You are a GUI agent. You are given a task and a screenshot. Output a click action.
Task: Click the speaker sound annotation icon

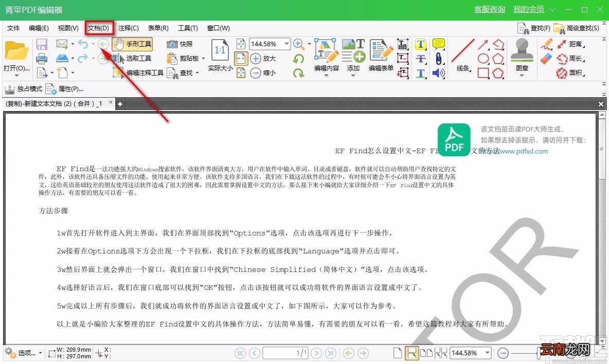[439, 73]
